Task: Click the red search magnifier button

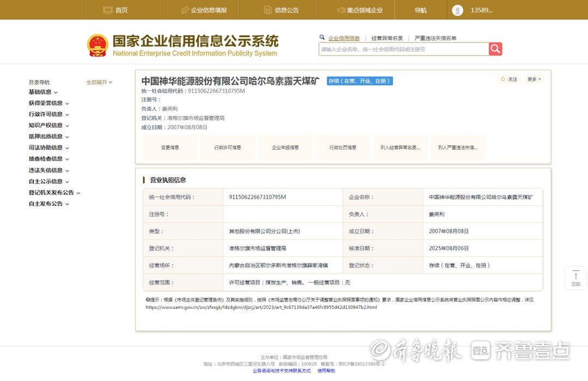Action: coord(495,49)
